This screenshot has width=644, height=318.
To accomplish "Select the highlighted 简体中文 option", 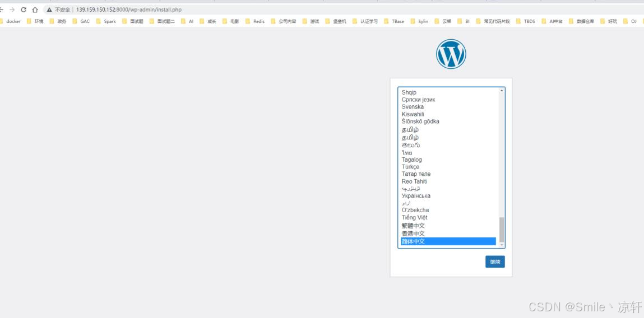I will pos(448,241).
